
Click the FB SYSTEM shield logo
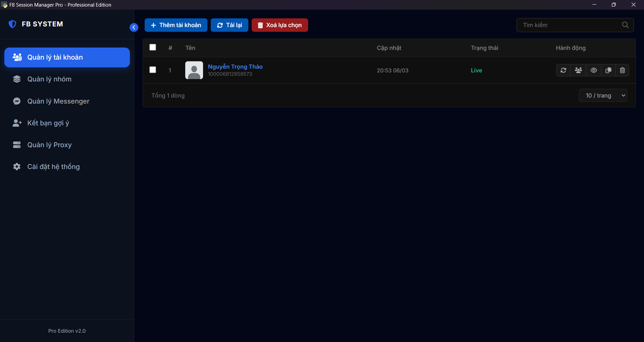point(12,24)
